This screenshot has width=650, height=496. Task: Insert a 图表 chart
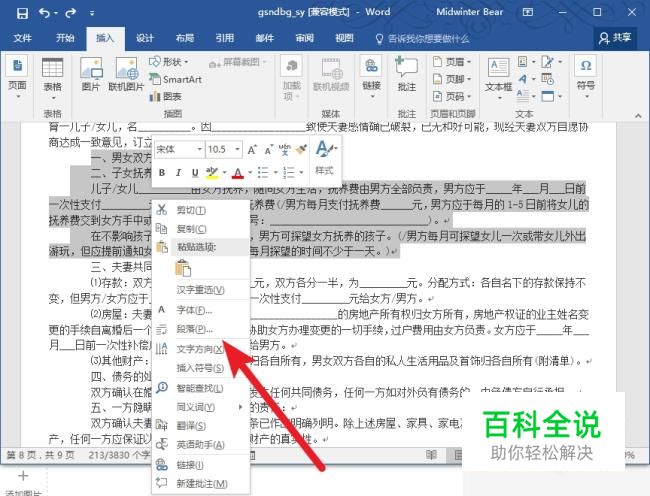coord(166,97)
